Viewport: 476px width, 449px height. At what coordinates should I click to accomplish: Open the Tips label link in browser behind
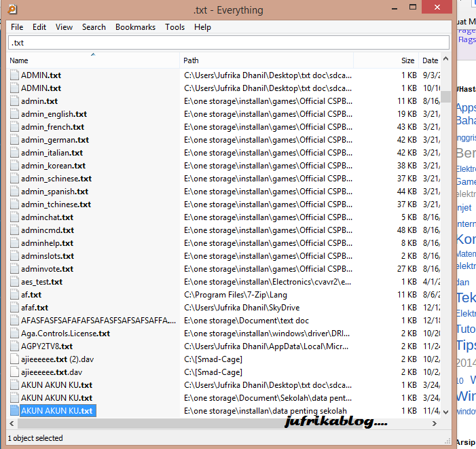[x=466, y=346]
